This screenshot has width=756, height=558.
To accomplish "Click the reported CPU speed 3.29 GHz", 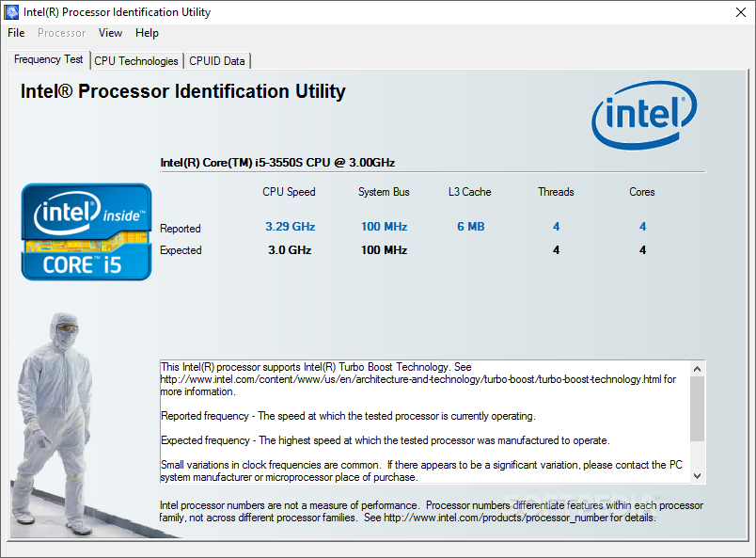I will (291, 227).
